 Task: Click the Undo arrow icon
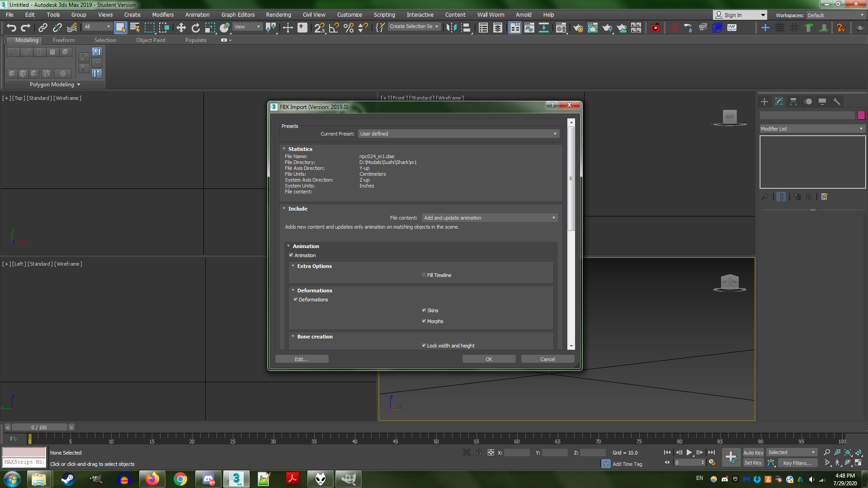coord(11,28)
